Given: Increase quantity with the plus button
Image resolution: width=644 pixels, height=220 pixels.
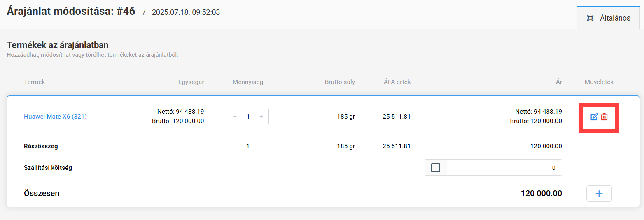Looking at the screenshot, I should click(261, 117).
